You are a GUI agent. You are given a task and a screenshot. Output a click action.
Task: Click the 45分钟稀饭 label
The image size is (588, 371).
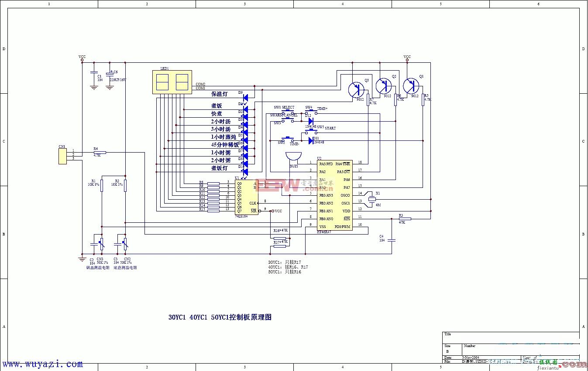pyautogui.click(x=225, y=145)
